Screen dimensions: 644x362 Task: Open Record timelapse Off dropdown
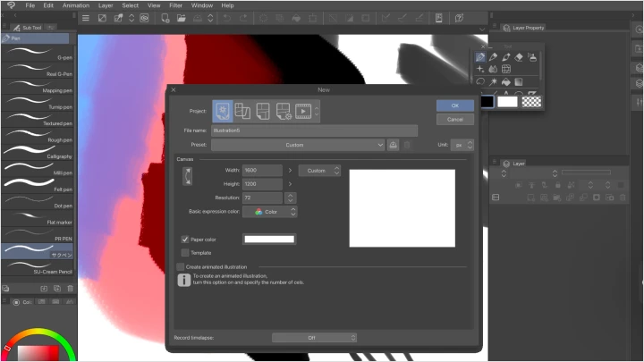[314, 338]
